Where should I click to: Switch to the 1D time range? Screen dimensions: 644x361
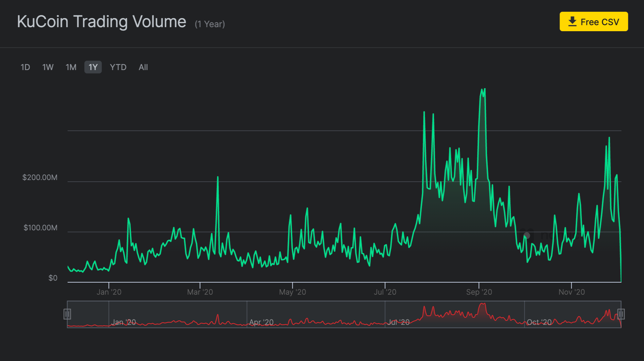click(25, 67)
